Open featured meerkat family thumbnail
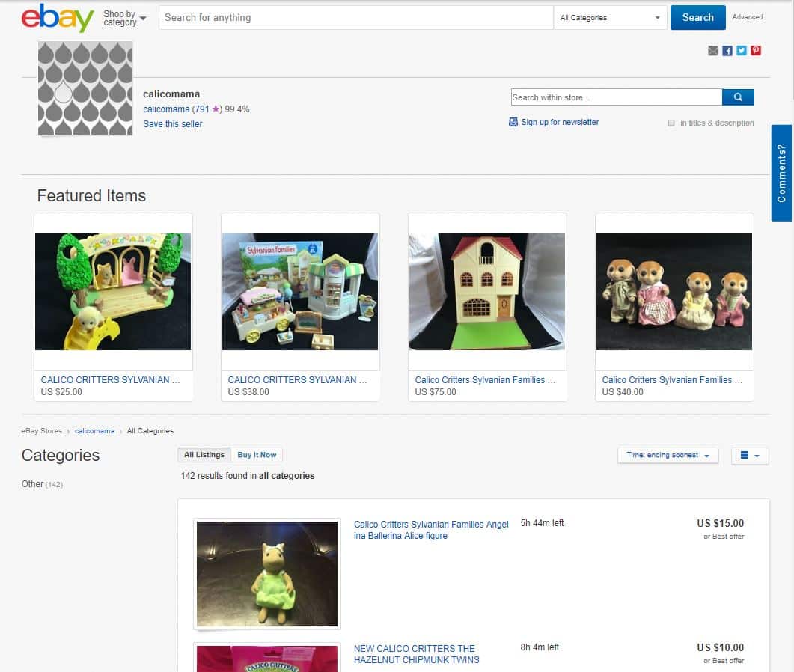This screenshot has width=794, height=672. [674, 292]
